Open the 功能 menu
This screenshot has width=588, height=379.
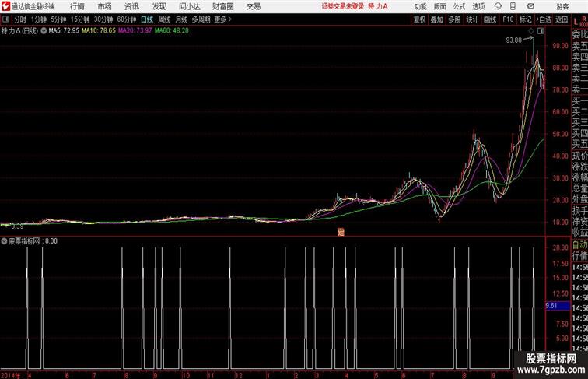[x=420, y=6]
